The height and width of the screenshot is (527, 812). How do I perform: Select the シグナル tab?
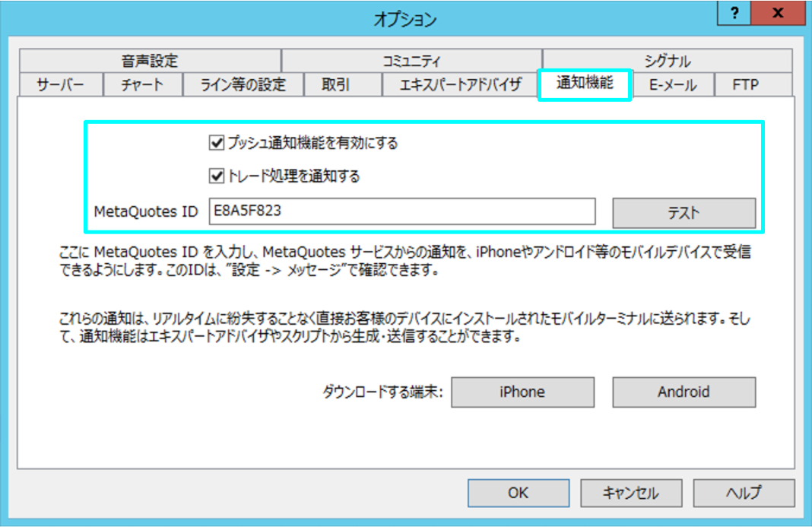point(667,61)
